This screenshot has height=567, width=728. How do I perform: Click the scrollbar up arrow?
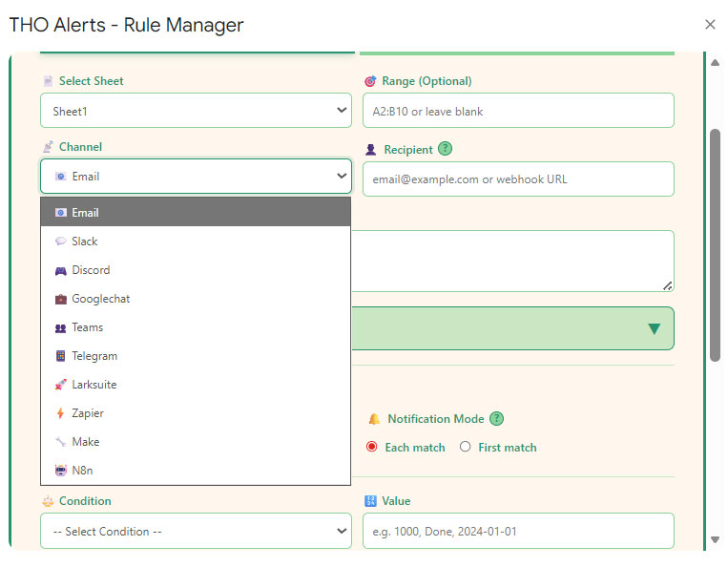coord(715,63)
